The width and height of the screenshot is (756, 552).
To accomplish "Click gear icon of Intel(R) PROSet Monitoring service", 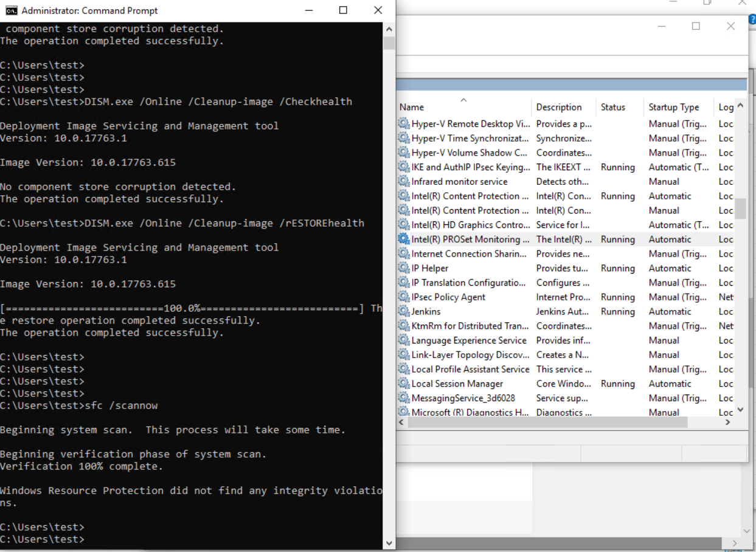I will 403,239.
